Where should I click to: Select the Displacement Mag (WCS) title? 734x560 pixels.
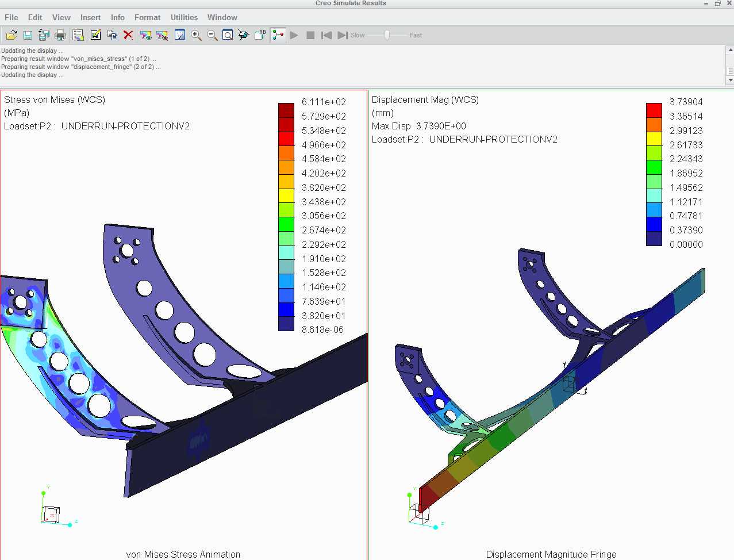point(425,99)
